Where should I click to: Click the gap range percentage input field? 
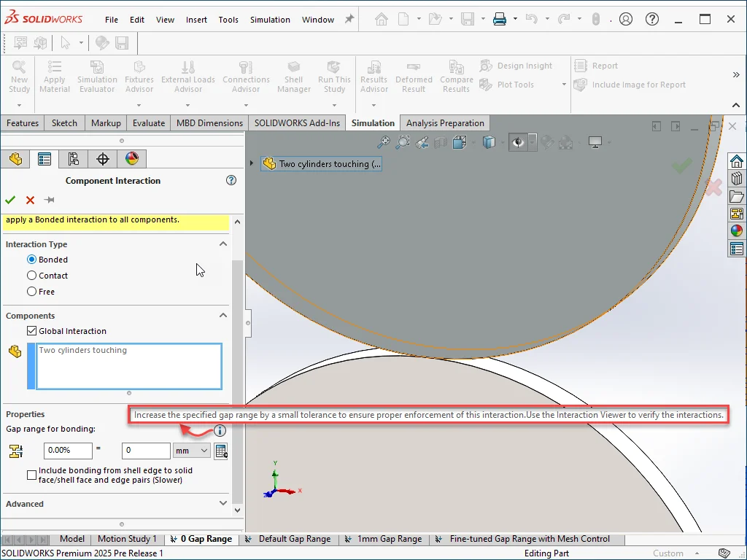pos(68,451)
